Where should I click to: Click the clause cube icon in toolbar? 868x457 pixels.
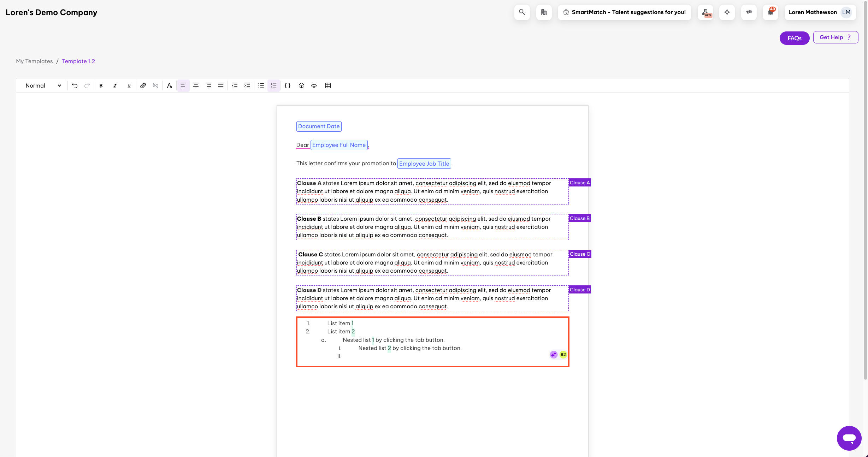301,85
